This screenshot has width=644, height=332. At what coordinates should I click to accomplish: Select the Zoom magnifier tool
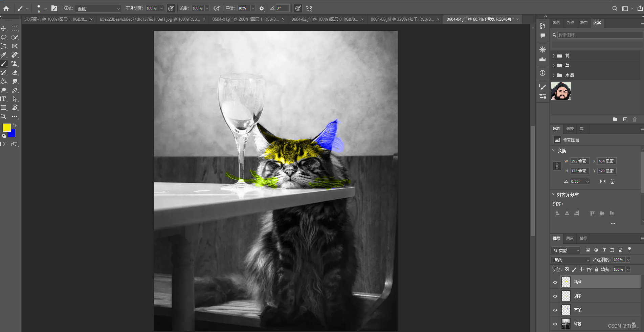[x=4, y=117]
